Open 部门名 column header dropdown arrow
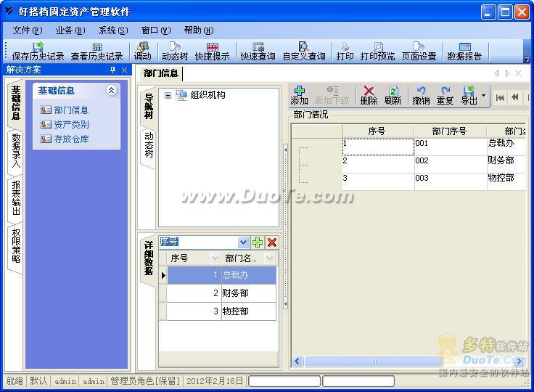The image size is (534, 392). [269, 258]
